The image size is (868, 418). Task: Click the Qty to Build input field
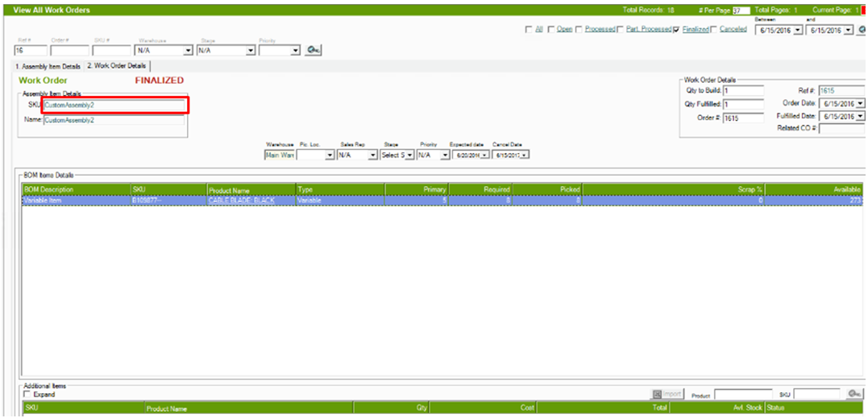pyautogui.click(x=742, y=91)
